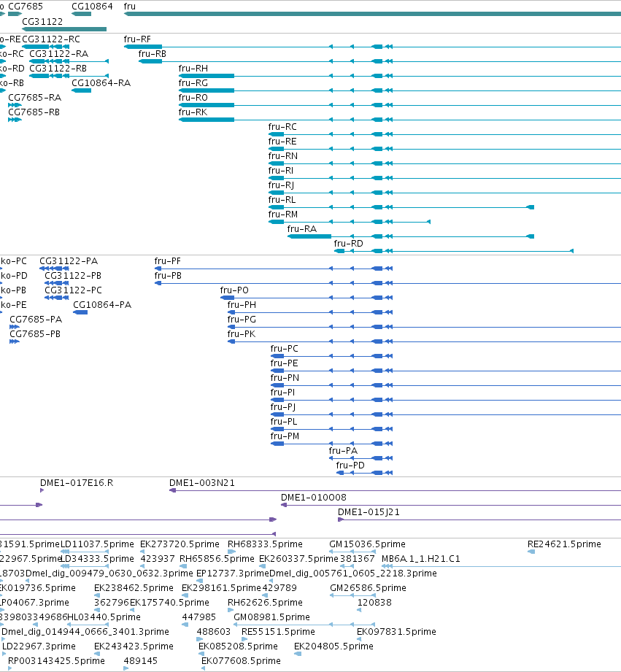Click the fru-RB transcript label
The height and width of the screenshot is (672, 621).
(152, 53)
